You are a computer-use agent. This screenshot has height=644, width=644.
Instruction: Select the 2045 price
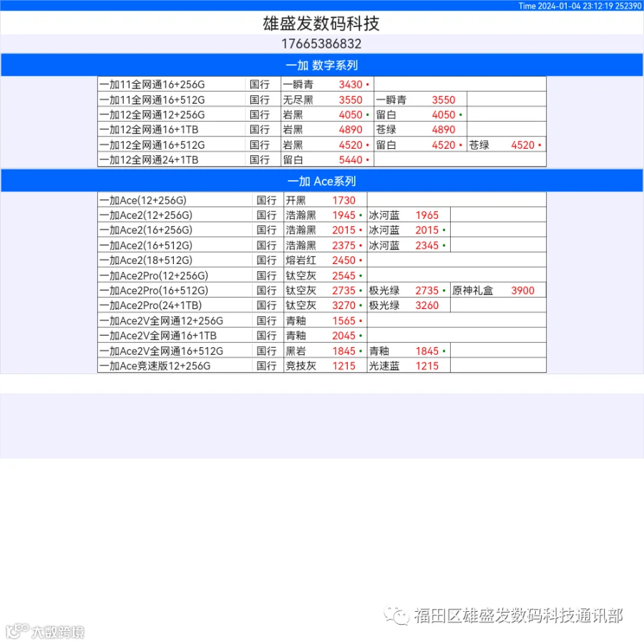pos(343,336)
